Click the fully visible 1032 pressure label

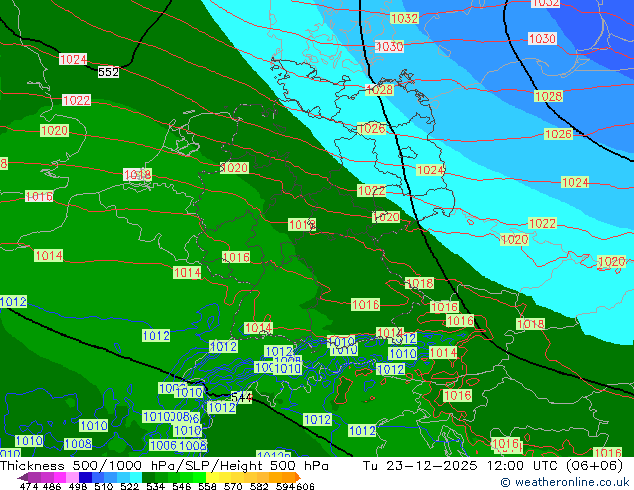(x=404, y=18)
